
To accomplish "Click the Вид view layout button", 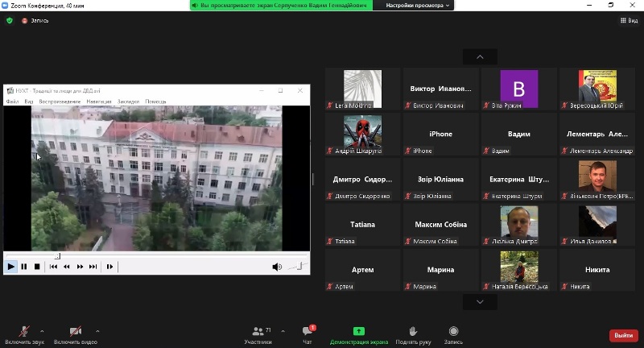I will [x=629, y=21].
